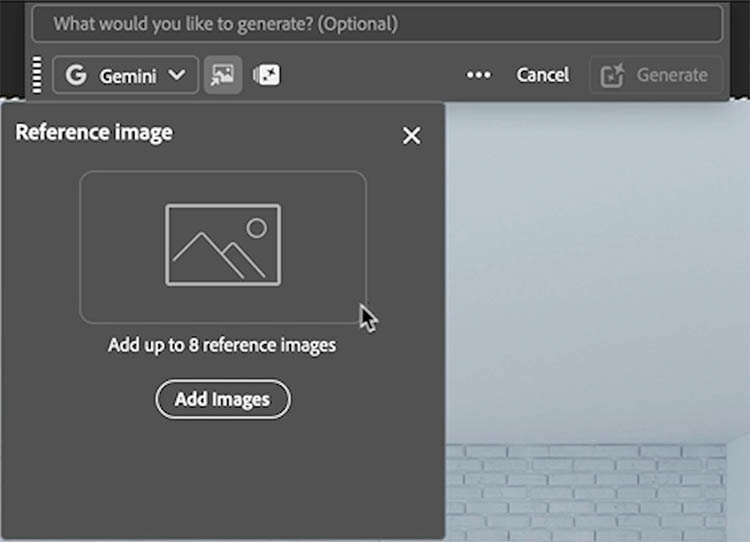Screen dimensions: 750x542
Task: Click the reference image icon in taskbar
Action: click(x=223, y=75)
